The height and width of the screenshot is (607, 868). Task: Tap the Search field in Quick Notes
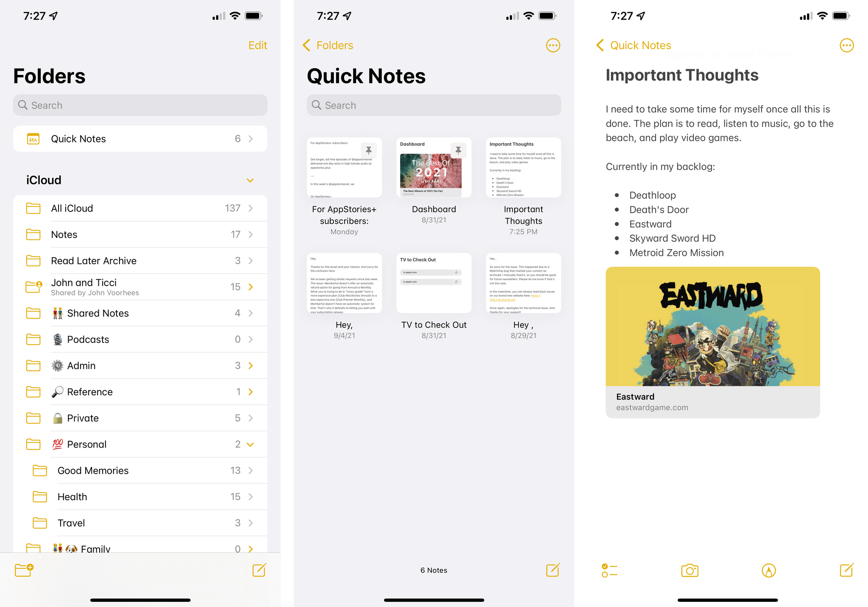pos(433,105)
